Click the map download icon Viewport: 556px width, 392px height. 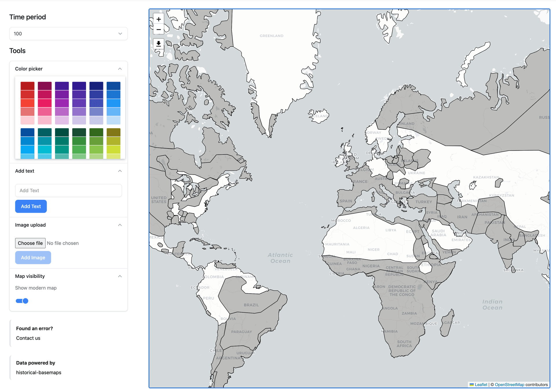[x=159, y=44]
